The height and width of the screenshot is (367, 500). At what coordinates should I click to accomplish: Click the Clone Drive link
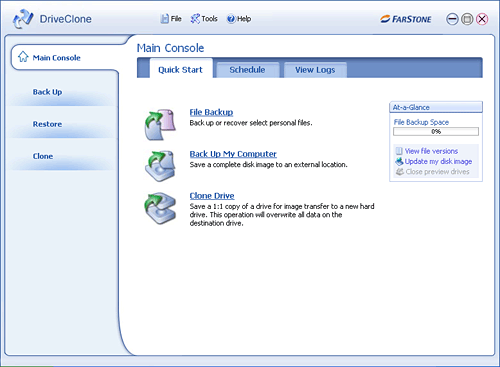212,196
